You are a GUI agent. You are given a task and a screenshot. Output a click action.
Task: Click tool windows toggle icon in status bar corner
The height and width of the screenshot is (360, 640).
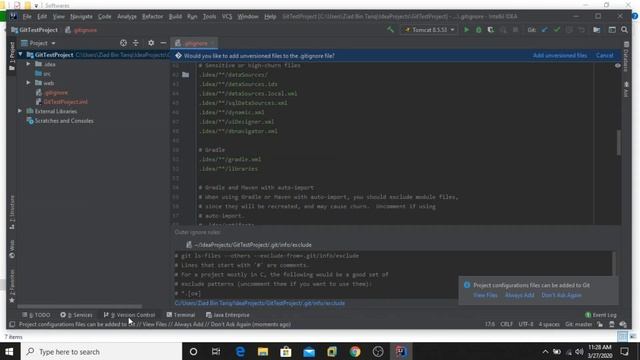click(12, 324)
